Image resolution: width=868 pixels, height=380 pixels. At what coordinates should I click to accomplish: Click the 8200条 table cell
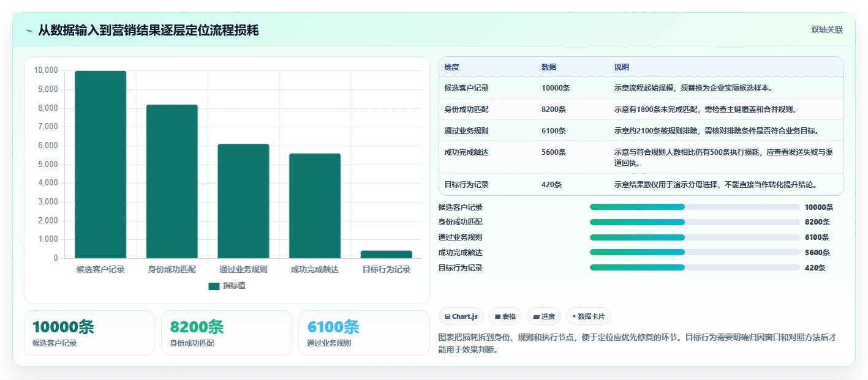(x=554, y=110)
